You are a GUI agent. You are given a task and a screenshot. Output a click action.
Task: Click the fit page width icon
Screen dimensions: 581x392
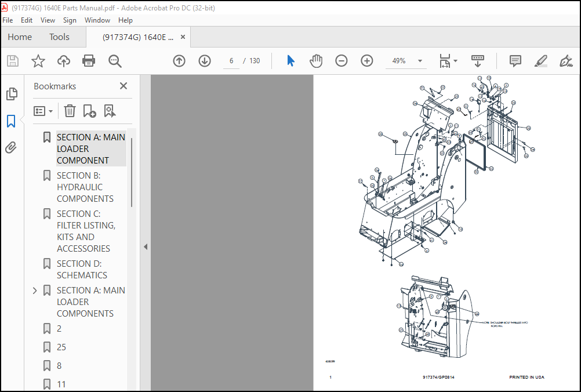click(445, 61)
